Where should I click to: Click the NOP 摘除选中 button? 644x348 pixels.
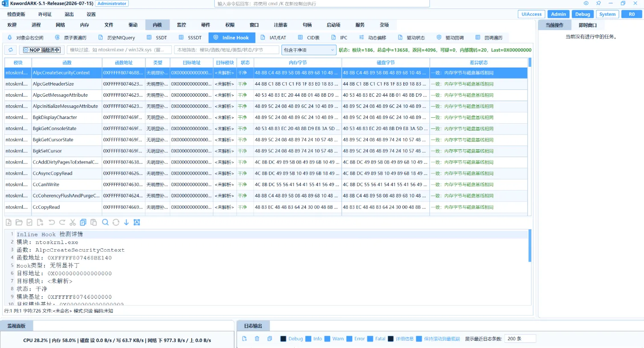tap(41, 50)
